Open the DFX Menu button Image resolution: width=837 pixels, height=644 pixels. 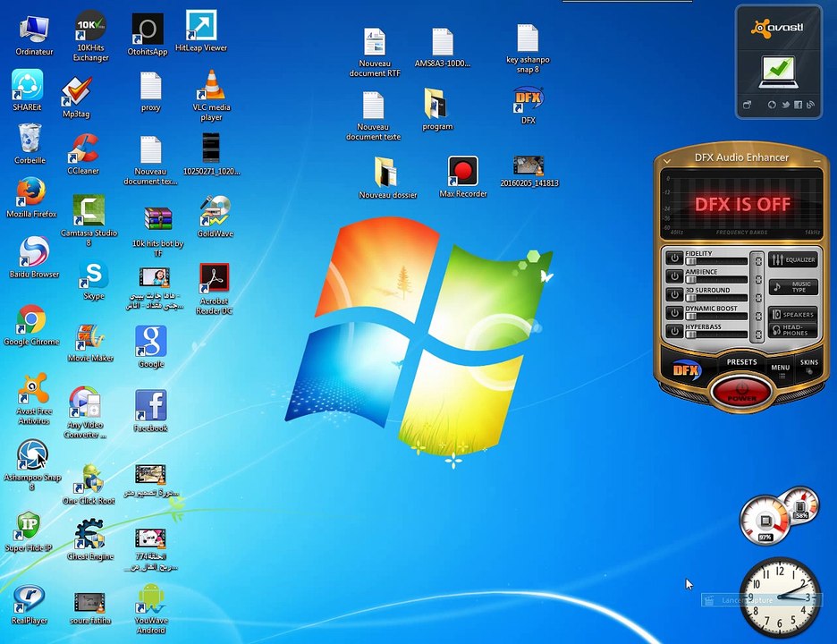780,369
